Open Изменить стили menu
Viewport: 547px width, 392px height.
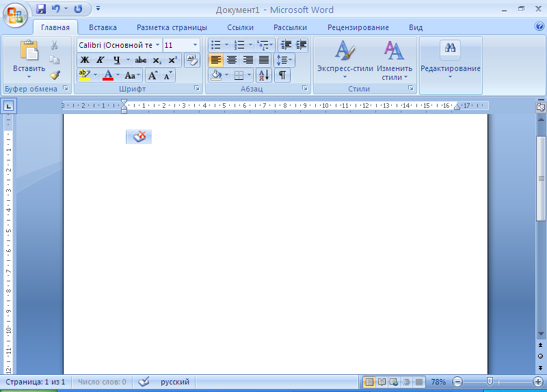coord(395,59)
